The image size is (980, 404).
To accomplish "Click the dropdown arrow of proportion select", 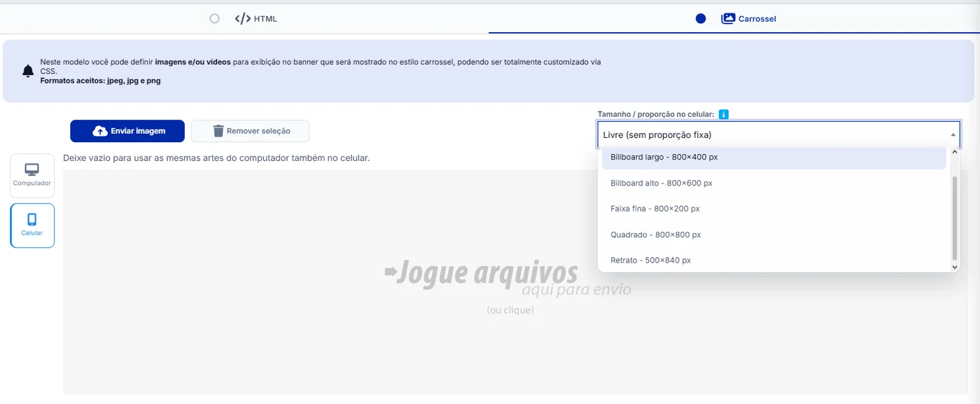I will [x=953, y=134].
